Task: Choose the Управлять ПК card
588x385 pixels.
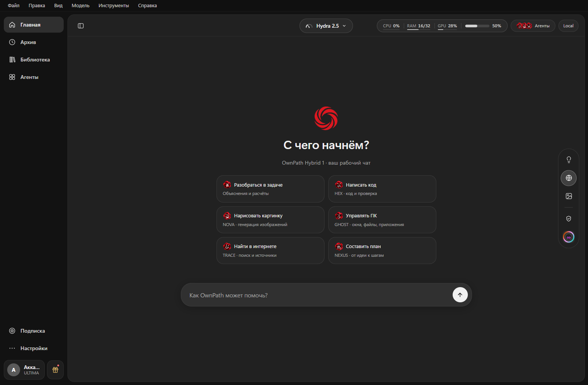Action: pos(382,220)
